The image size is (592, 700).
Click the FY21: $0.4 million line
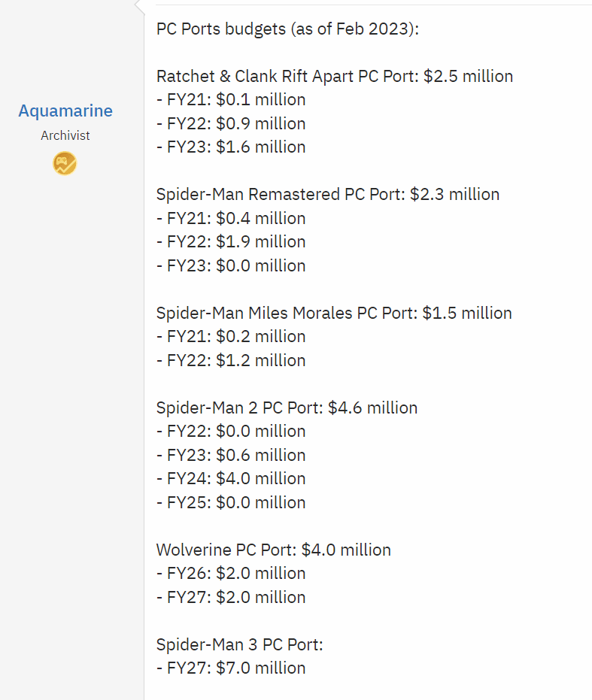click(x=231, y=218)
